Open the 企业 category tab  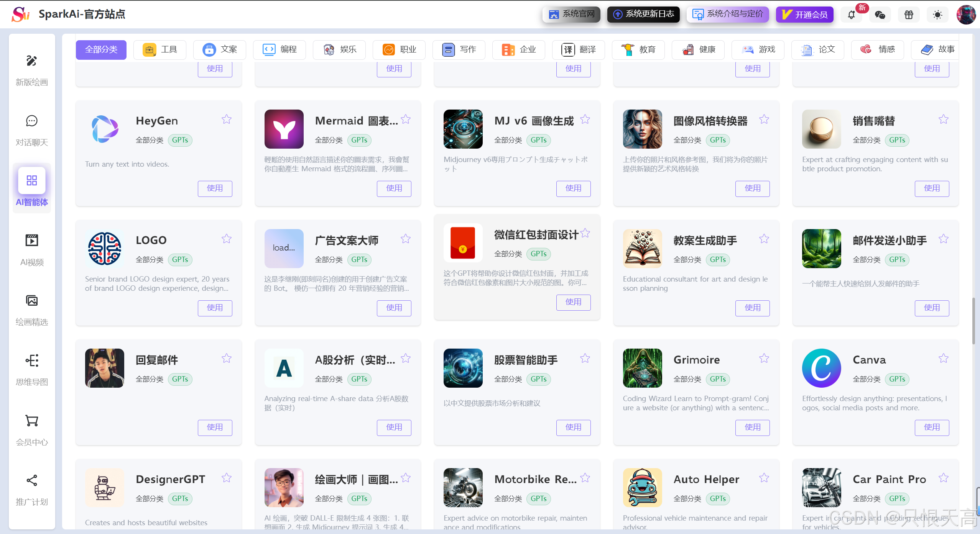(519, 50)
